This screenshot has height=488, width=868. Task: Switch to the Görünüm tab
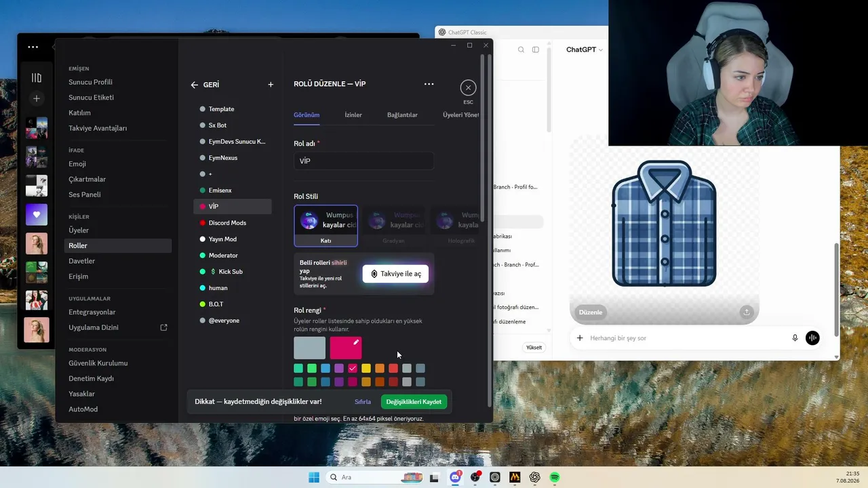[307, 115]
